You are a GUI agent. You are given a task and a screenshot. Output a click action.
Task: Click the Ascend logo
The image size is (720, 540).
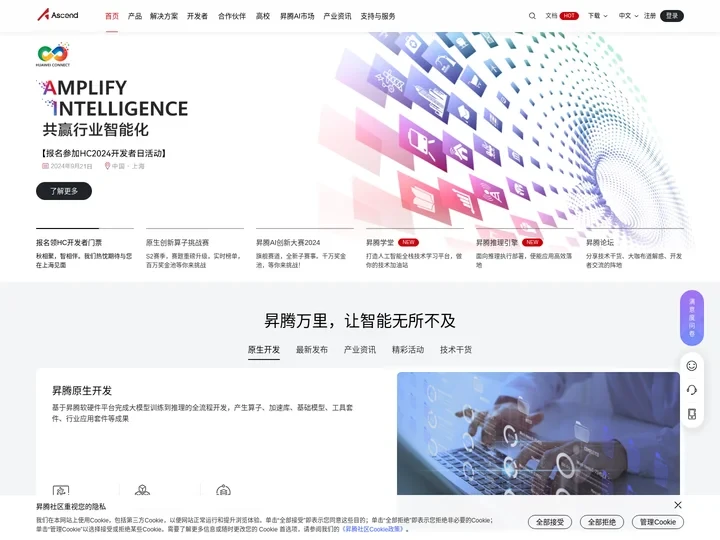point(58,15)
